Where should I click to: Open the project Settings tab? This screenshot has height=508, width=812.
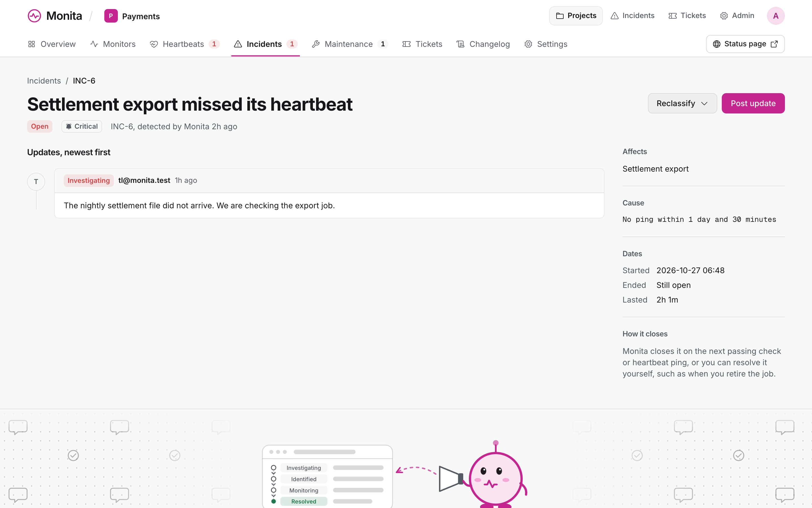click(546, 44)
